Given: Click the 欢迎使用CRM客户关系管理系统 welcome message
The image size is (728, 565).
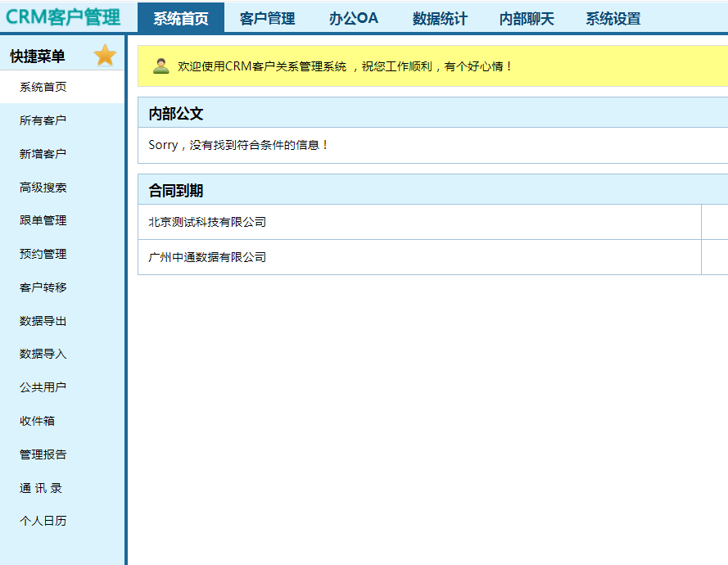Looking at the screenshot, I should click(x=346, y=66).
